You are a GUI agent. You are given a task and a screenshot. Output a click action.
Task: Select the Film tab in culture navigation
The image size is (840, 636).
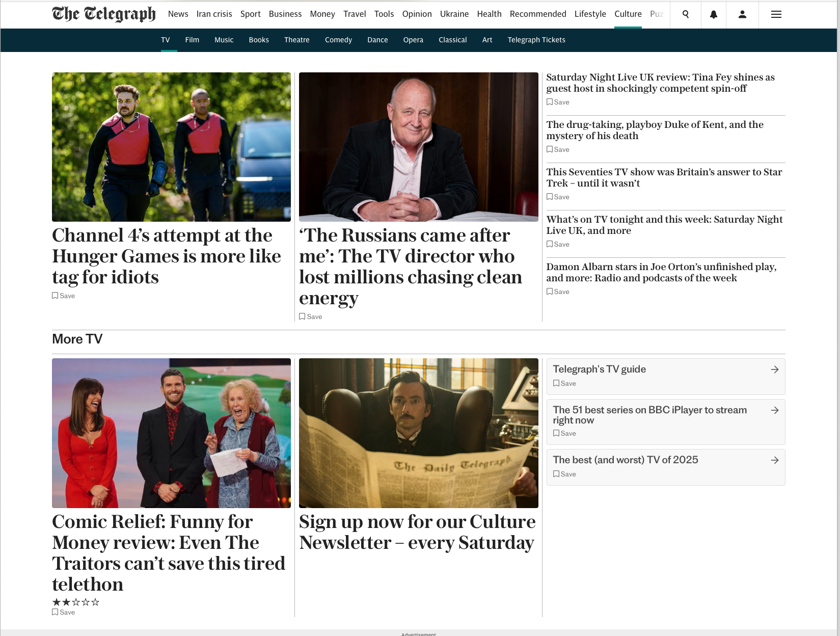[x=192, y=40]
